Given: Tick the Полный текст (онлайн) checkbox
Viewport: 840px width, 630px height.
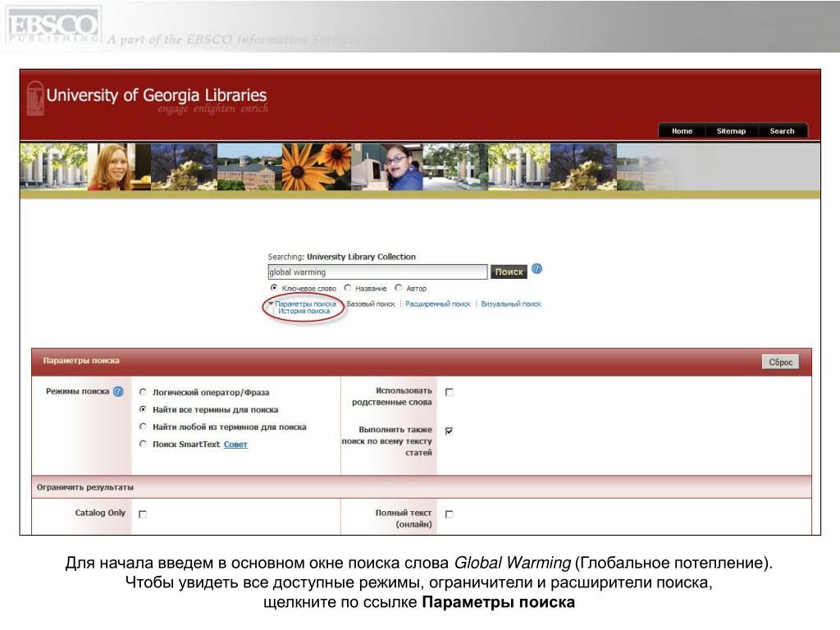Looking at the screenshot, I should (450, 514).
